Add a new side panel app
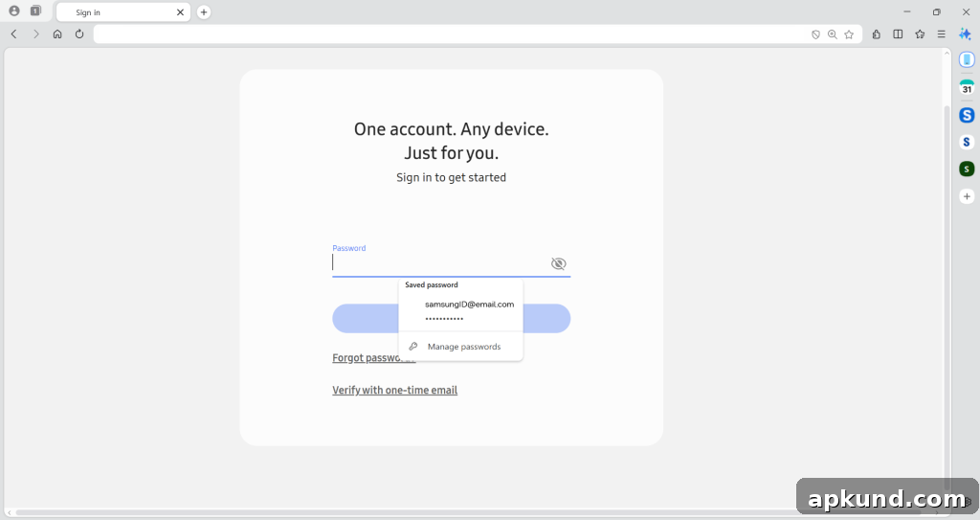 967,196
